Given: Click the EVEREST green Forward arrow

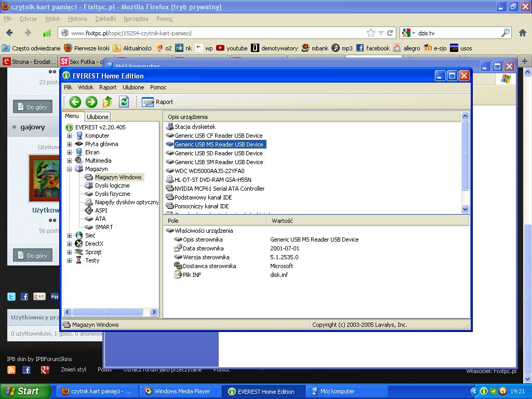Looking at the screenshot, I should coord(91,102).
